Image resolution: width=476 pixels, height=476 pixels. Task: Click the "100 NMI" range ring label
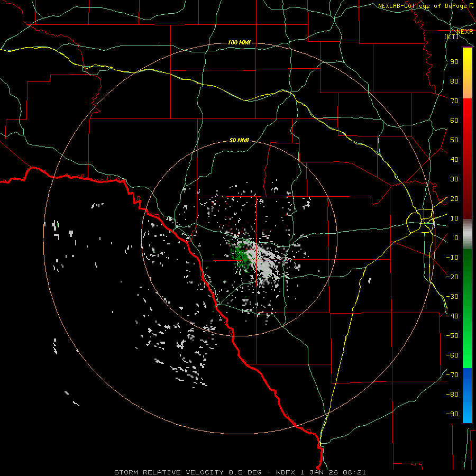(239, 42)
